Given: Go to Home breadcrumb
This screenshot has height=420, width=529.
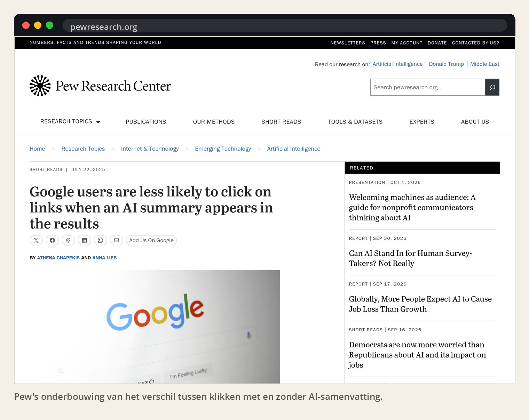Looking at the screenshot, I should pyautogui.click(x=37, y=149).
